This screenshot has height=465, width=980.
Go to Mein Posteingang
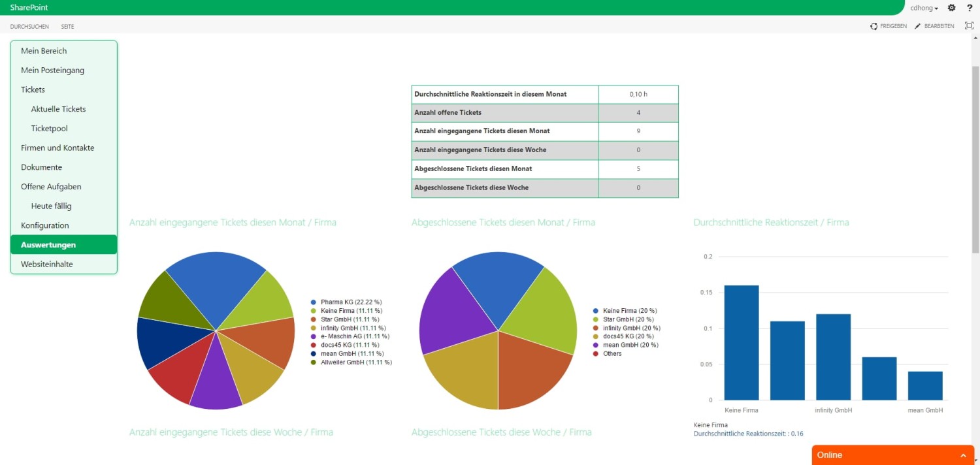[x=52, y=71]
